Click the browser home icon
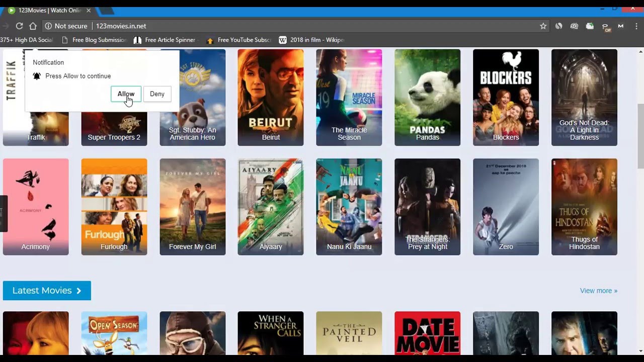Viewport: 644px width, 362px height. pos(33,26)
